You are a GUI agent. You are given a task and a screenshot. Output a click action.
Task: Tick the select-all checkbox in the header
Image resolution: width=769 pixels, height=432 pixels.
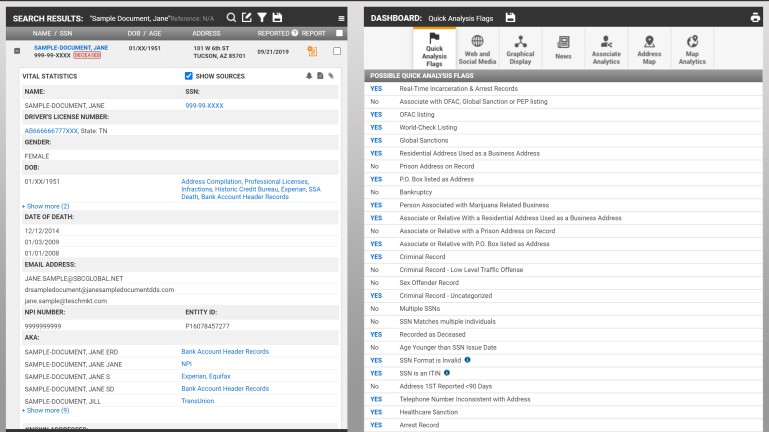click(x=339, y=33)
